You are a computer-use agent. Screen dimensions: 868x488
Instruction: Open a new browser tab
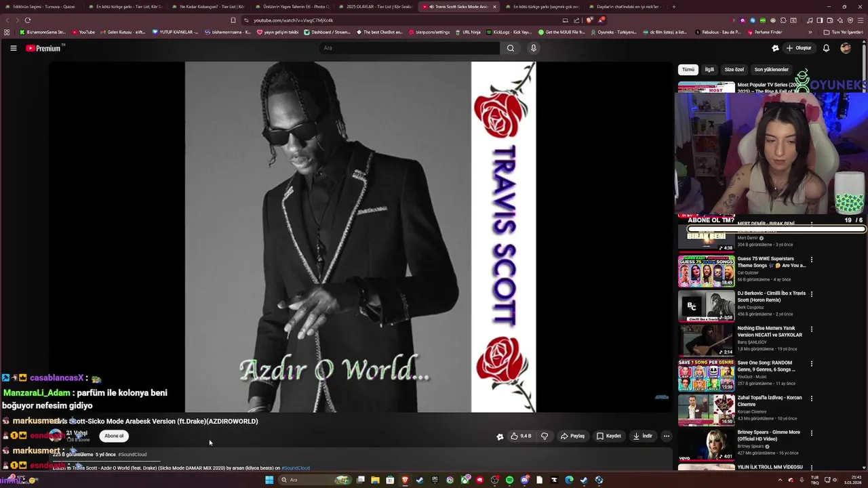pos(673,7)
